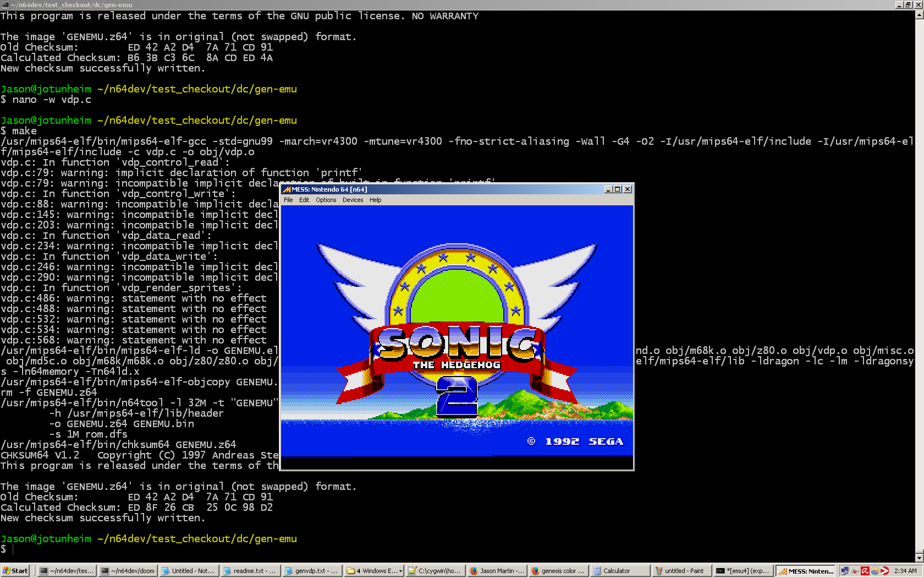924x578 pixels.
Task: Click the round blue-orange tray icon
Action: tap(875, 571)
